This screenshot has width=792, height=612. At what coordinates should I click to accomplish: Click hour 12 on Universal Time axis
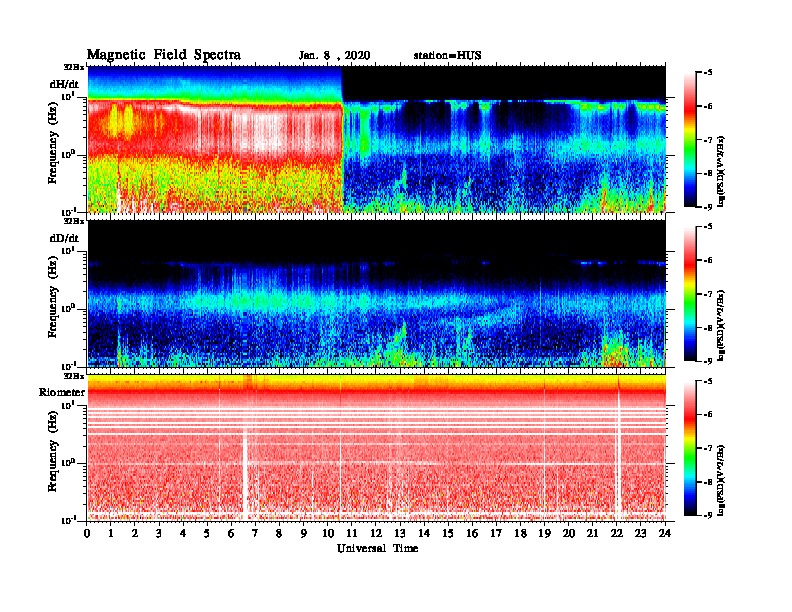click(376, 534)
